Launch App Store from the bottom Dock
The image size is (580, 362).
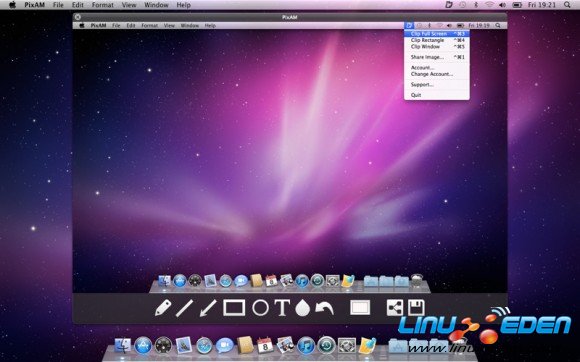coord(143,346)
